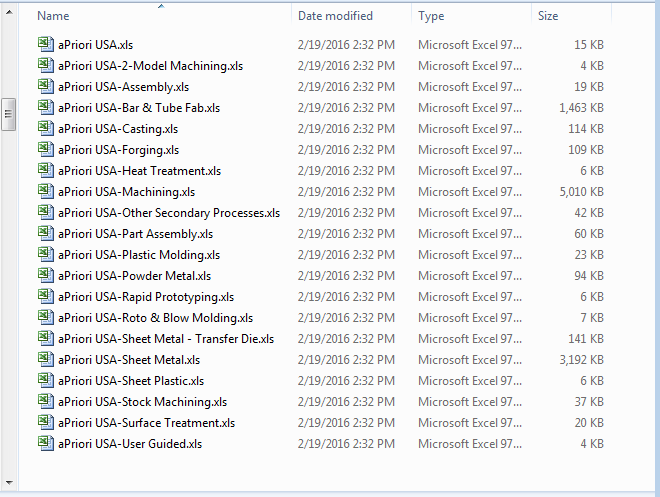Click Excel icon of aPriori USA.xls
Screen dimensions: 660x497
(x=46, y=44)
